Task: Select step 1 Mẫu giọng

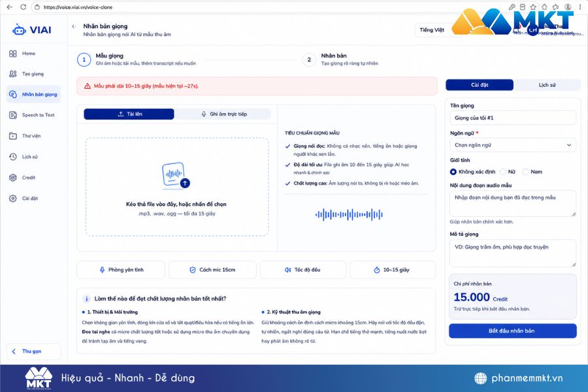Action: tap(137, 59)
